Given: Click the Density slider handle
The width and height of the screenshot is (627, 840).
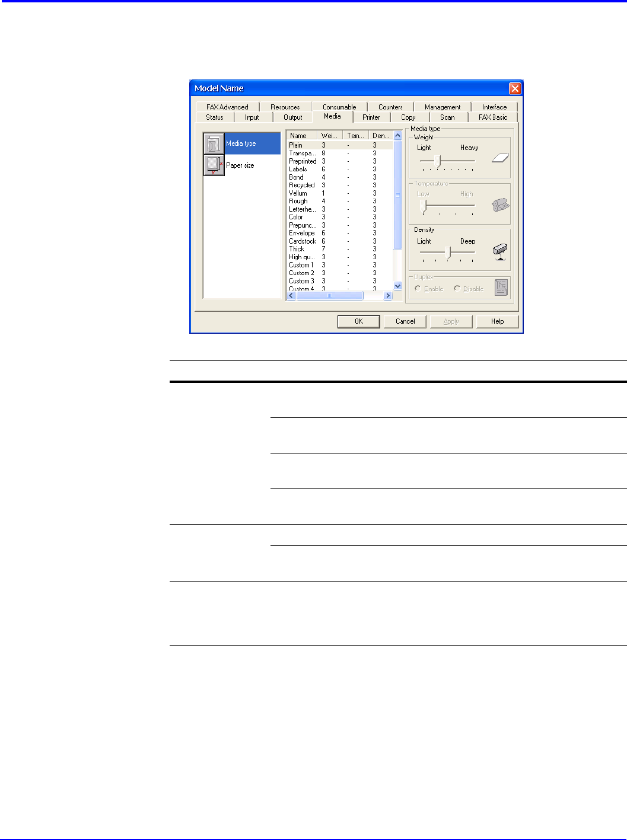Looking at the screenshot, I should click(449, 253).
